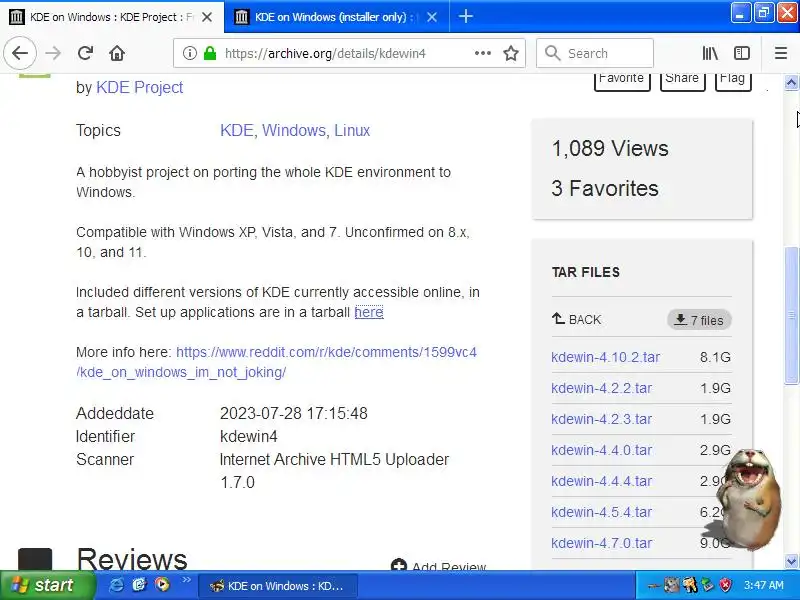Download kdewin-4.5.4.tar
800x600 pixels.
coord(601,512)
